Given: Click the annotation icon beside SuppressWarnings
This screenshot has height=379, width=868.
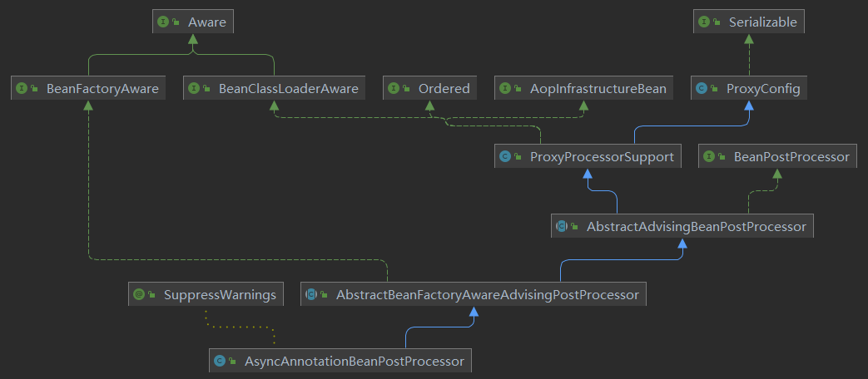Looking at the screenshot, I should tap(139, 294).
